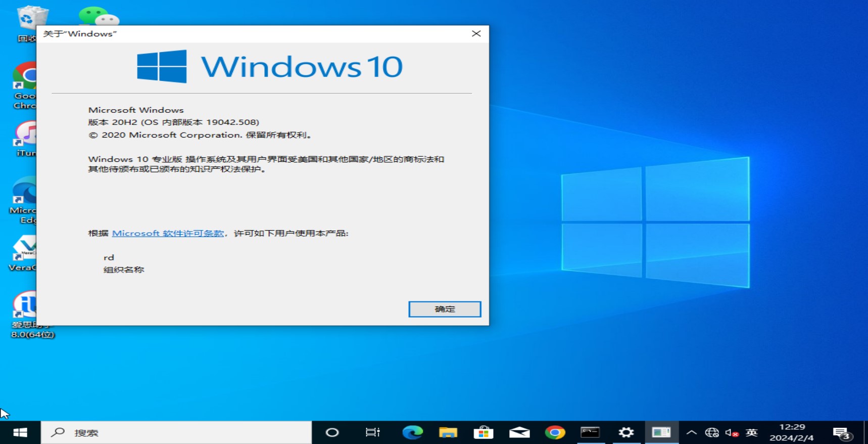Launch Microsoft Edge from the taskbar
This screenshot has width=868, height=444.
click(x=412, y=432)
